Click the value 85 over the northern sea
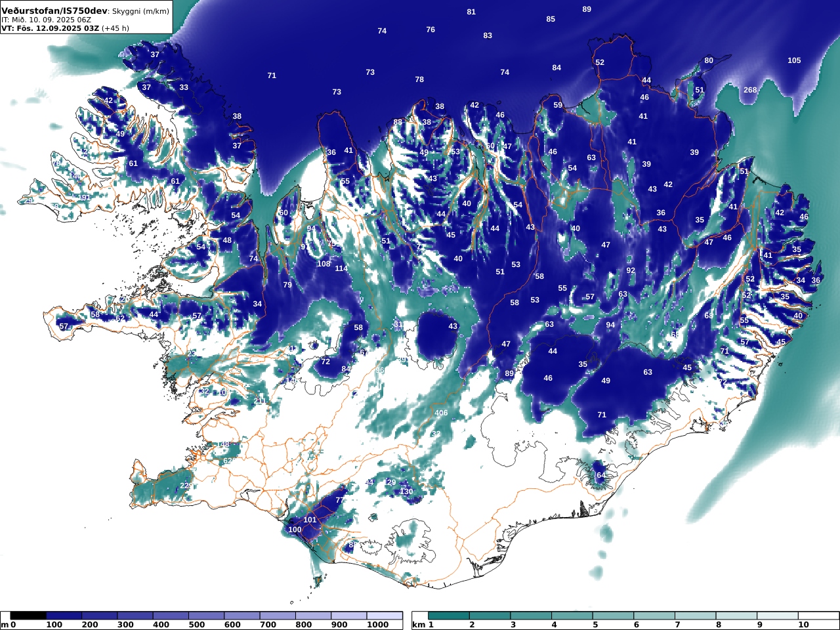 point(551,19)
